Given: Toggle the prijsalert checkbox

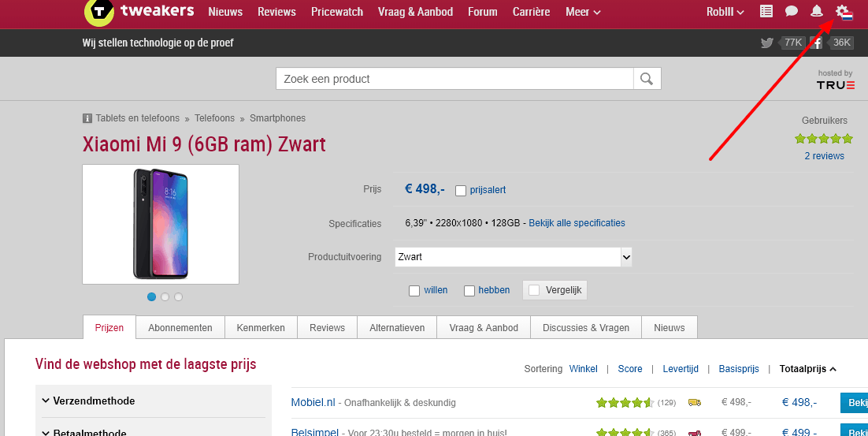Looking at the screenshot, I should [x=461, y=191].
